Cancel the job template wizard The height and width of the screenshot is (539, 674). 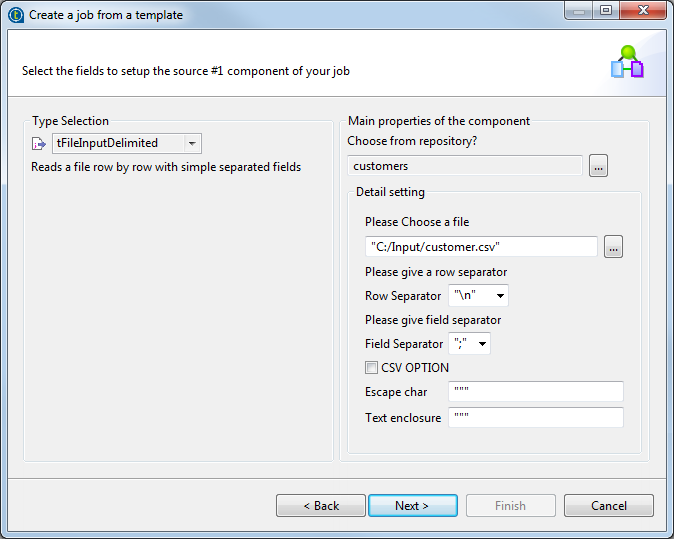pos(608,506)
